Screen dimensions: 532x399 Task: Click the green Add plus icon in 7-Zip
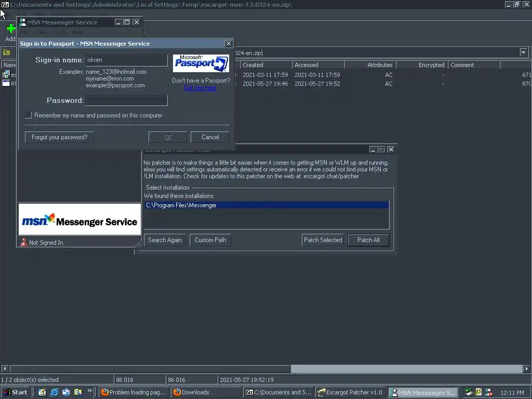point(10,29)
